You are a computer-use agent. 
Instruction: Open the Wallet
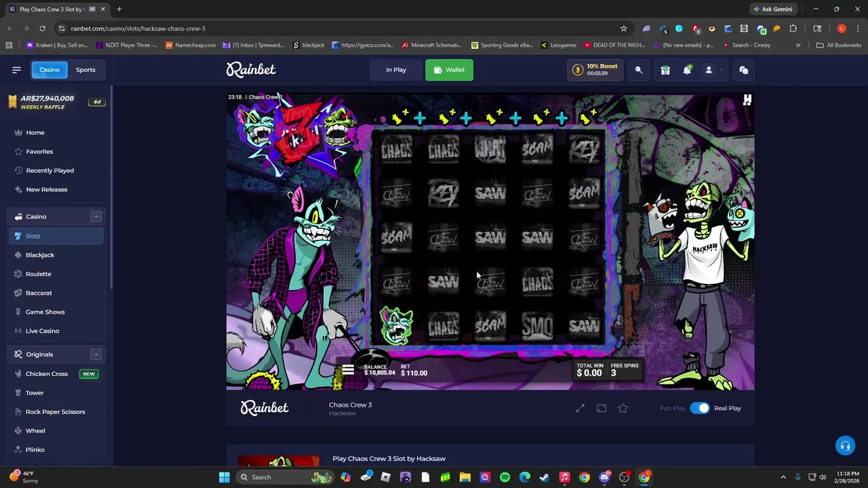[449, 70]
